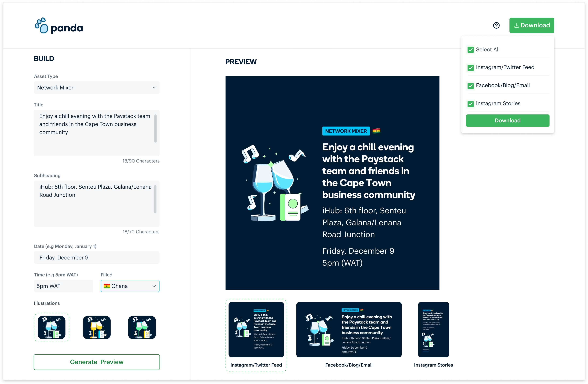Click the help/question mark icon
This screenshot has width=588, height=384.
point(497,25)
